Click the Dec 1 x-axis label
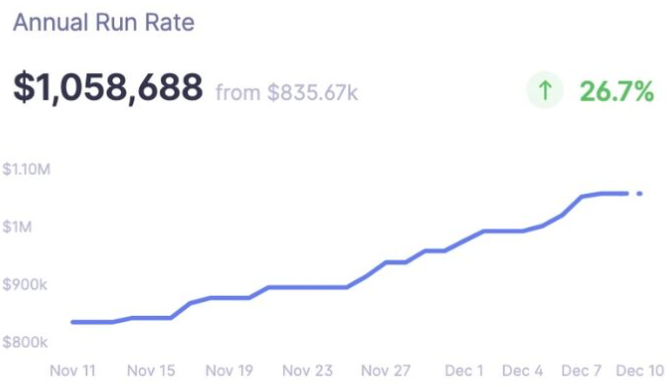672x386 pixels. (x=464, y=371)
